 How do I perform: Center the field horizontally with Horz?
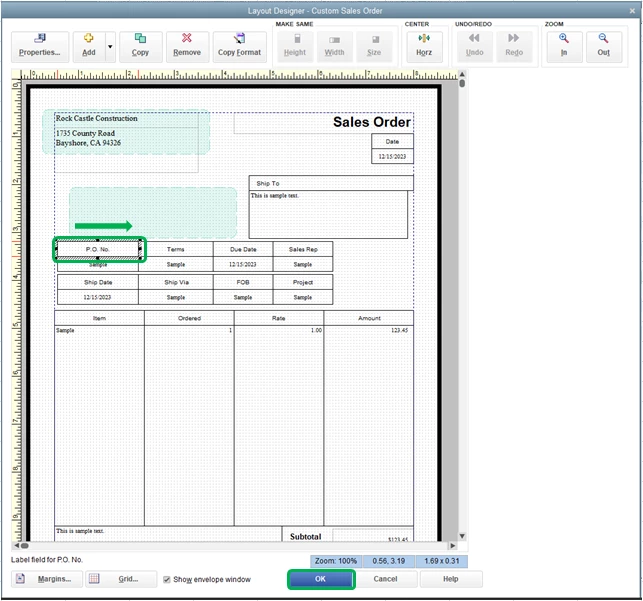click(424, 46)
